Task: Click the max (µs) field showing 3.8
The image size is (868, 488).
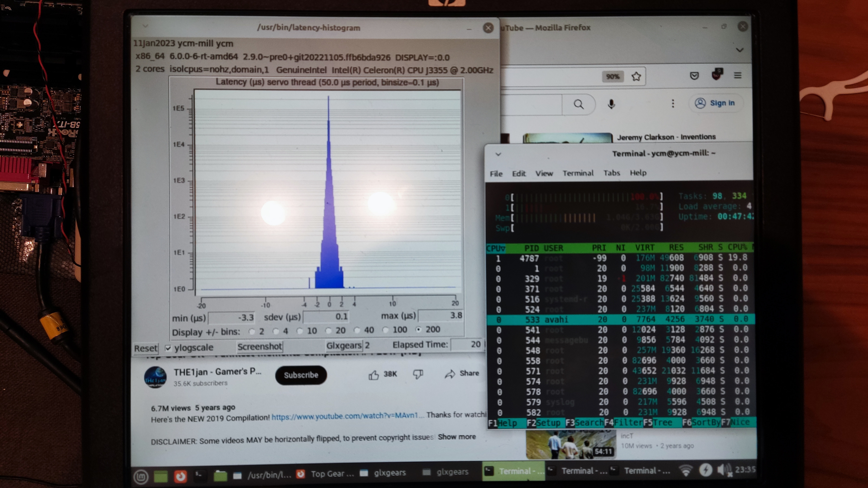Action: point(441,315)
